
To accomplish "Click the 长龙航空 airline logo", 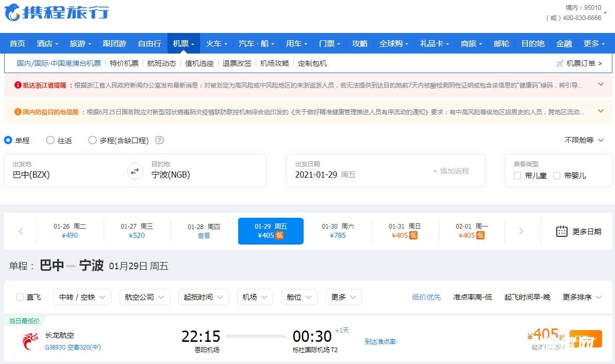I will coord(30,341).
